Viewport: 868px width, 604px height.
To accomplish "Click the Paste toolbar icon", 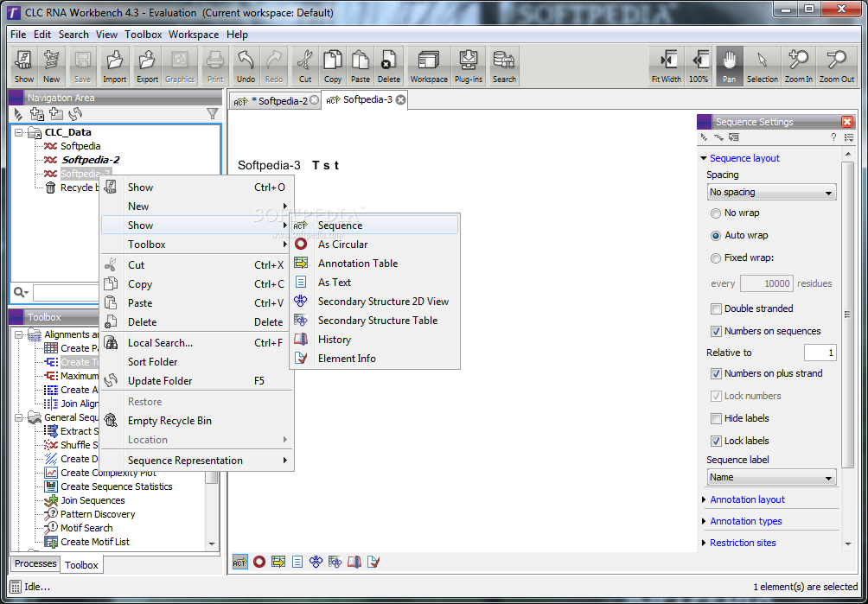I will 361,66.
